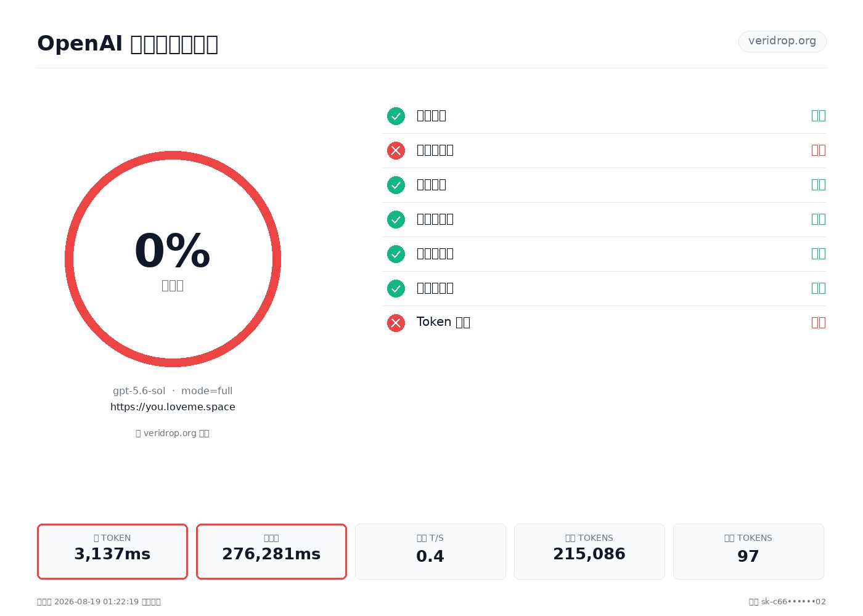Click the masked key sk-c66••••••02
This screenshot has height=616, width=863.
click(x=793, y=602)
